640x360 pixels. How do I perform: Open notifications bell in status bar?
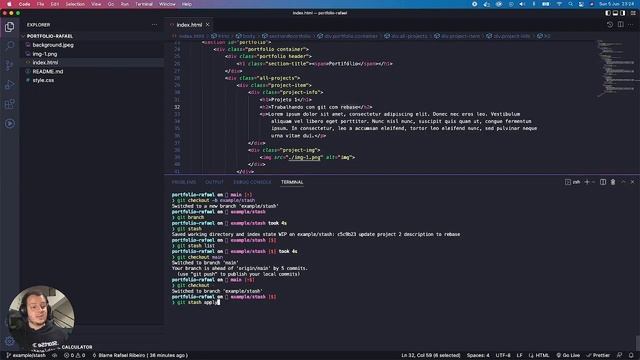click(x=631, y=356)
